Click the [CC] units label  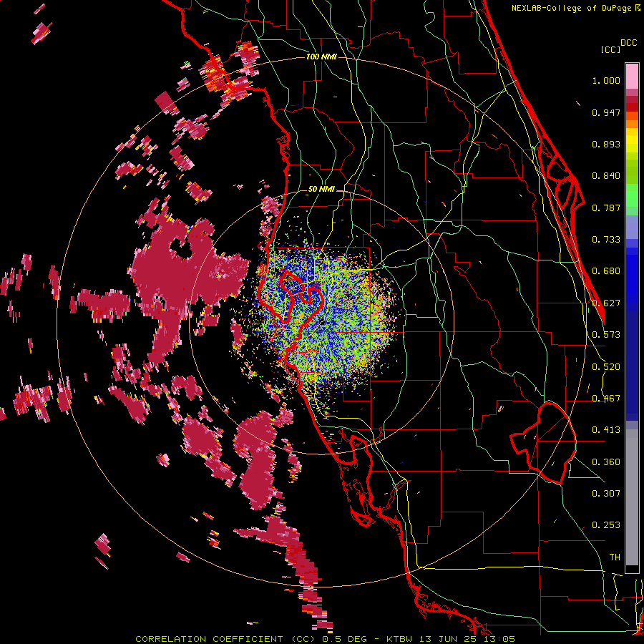point(610,49)
